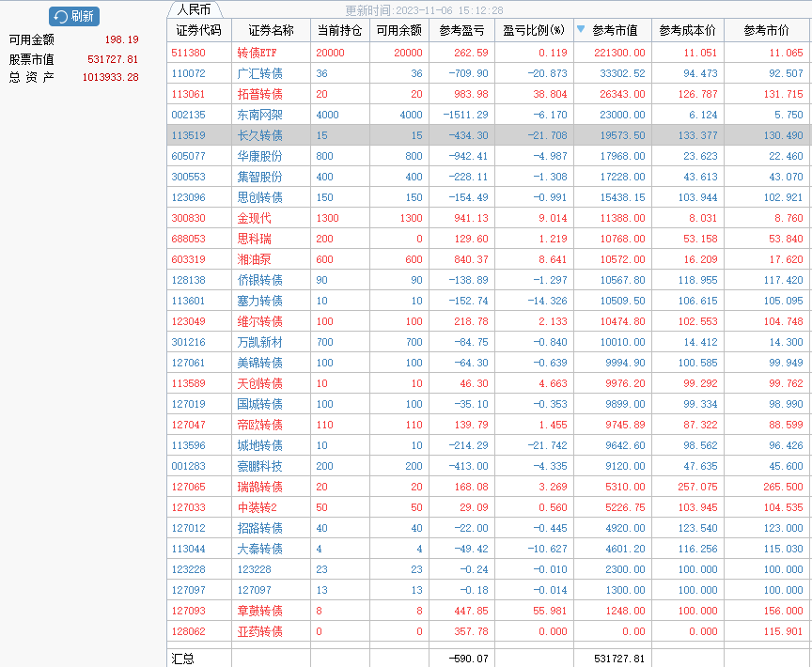This screenshot has width=812, height=667.
Task: Open the 东南网架 stock name
Action: 259,115
